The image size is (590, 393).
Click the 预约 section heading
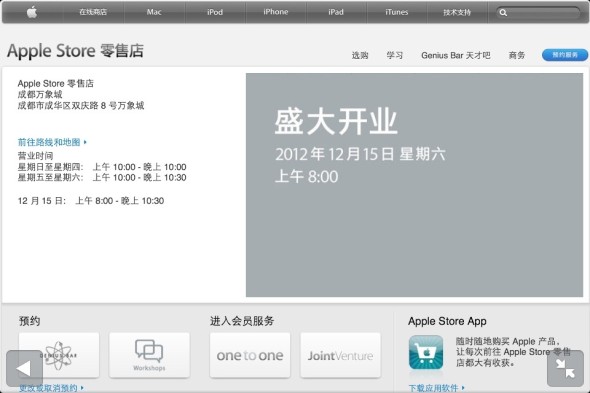(29, 321)
